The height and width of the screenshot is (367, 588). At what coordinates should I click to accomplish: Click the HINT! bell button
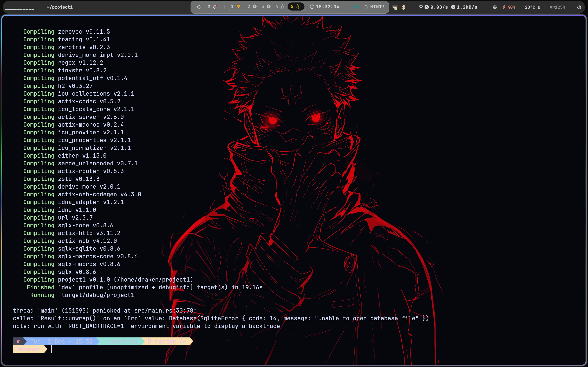click(x=374, y=7)
